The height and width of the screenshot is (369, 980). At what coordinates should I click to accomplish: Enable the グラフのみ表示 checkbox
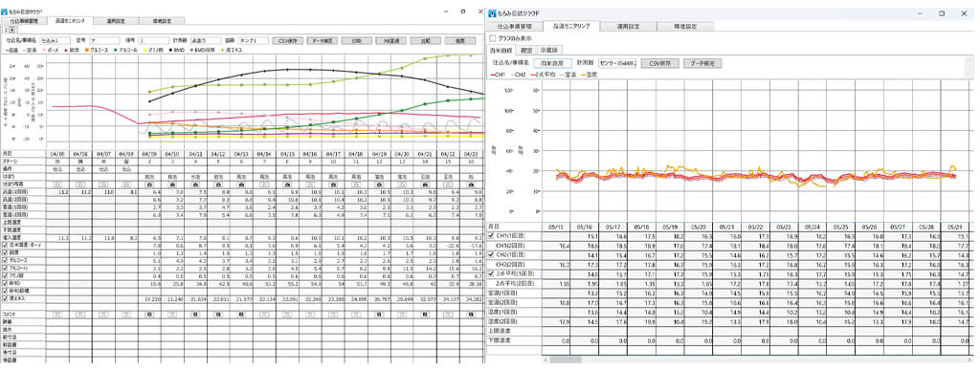click(x=492, y=38)
